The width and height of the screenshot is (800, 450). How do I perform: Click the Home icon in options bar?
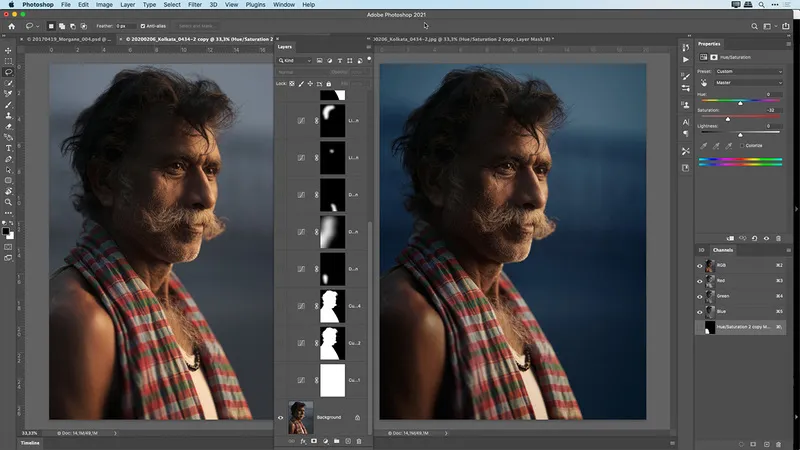click(11, 26)
